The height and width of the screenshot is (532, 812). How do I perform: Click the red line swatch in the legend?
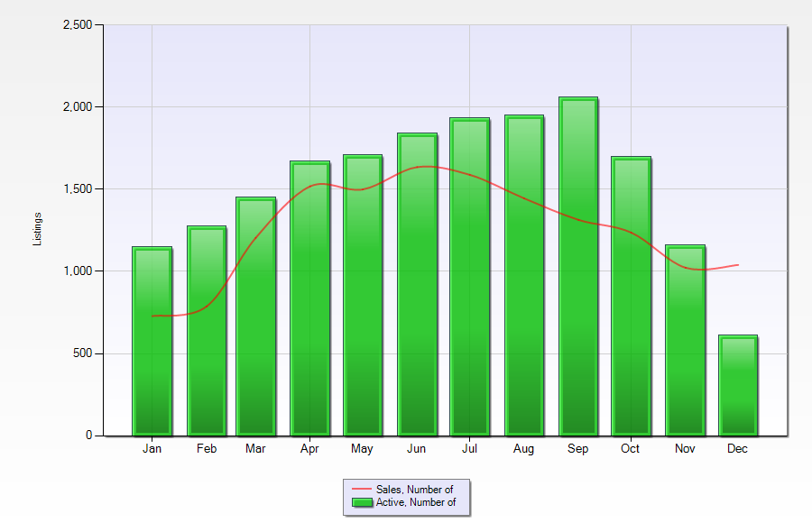[x=362, y=489]
